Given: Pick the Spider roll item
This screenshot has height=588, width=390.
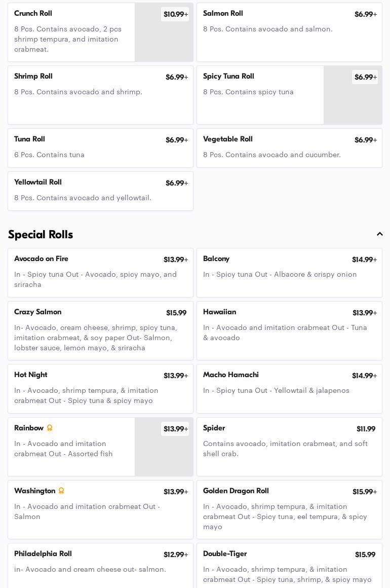Looking at the screenshot, I should point(289,447).
